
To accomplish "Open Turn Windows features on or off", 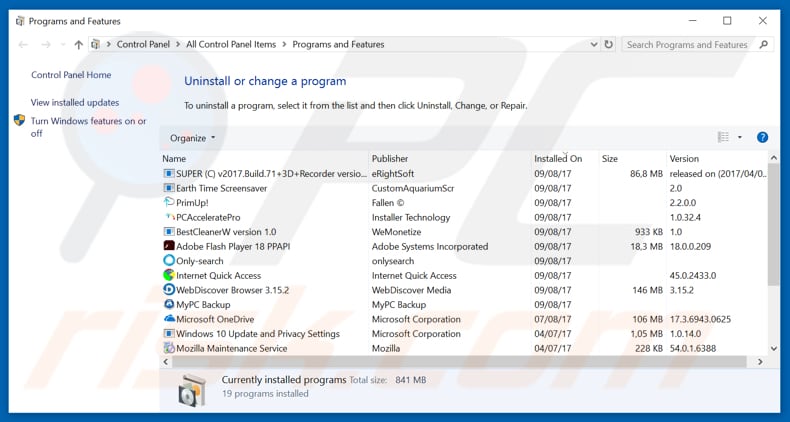I will [x=89, y=127].
